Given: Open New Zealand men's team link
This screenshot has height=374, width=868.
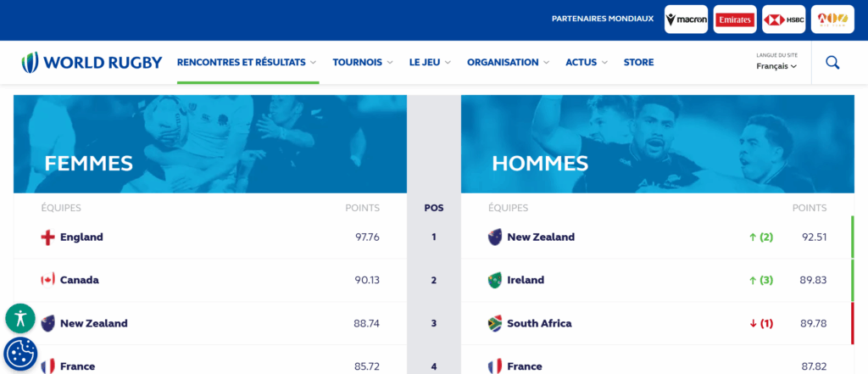Looking at the screenshot, I should (540, 237).
